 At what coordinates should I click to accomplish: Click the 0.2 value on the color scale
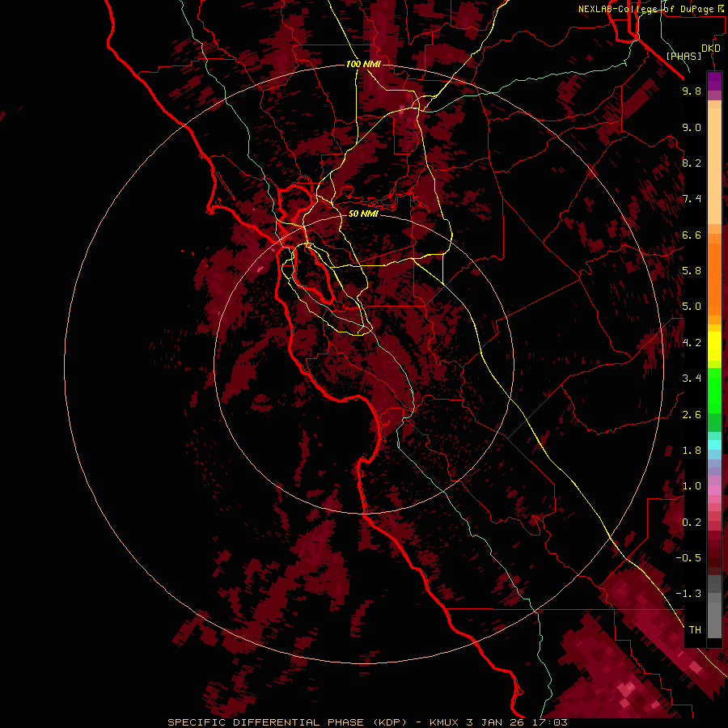692,523
